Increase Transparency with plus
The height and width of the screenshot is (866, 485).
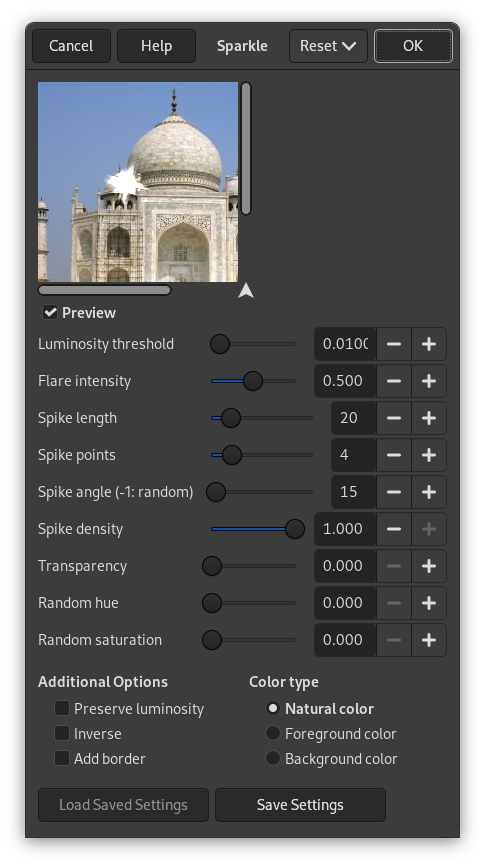pos(429,566)
